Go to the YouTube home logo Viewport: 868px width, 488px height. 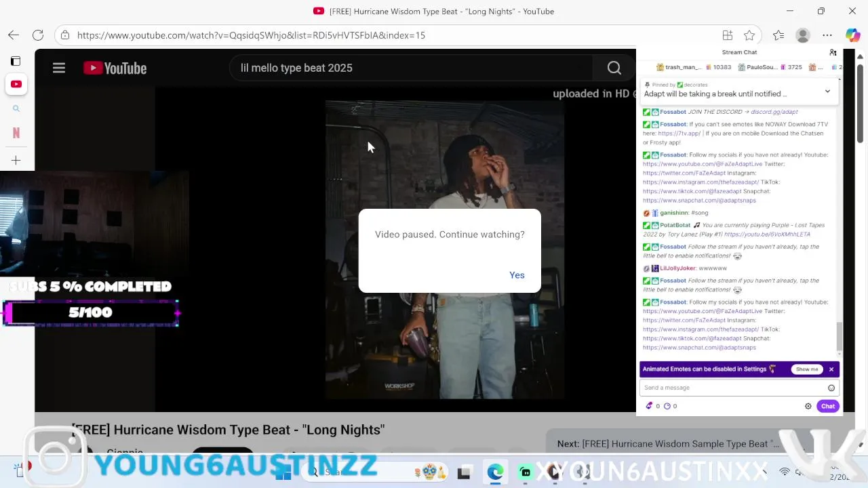(x=115, y=68)
